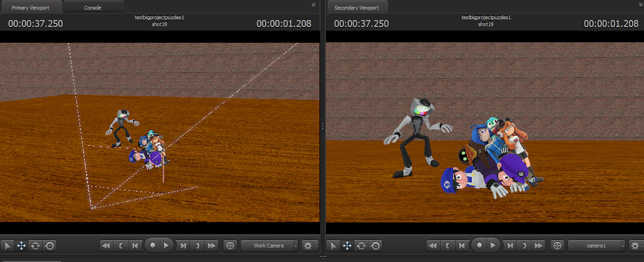The image size is (644, 262).
Task: Jump to shot start bracket in Secondary Viewport
Action: point(447,246)
